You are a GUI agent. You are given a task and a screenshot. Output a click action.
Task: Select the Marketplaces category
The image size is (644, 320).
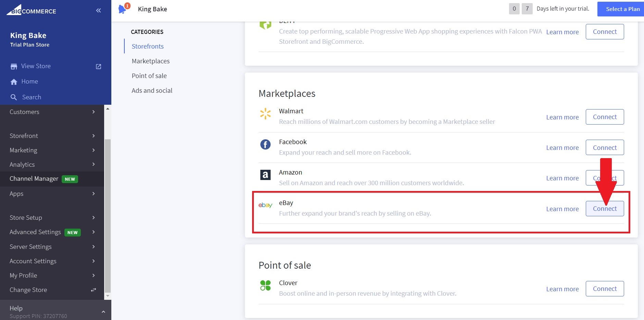click(150, 61)
